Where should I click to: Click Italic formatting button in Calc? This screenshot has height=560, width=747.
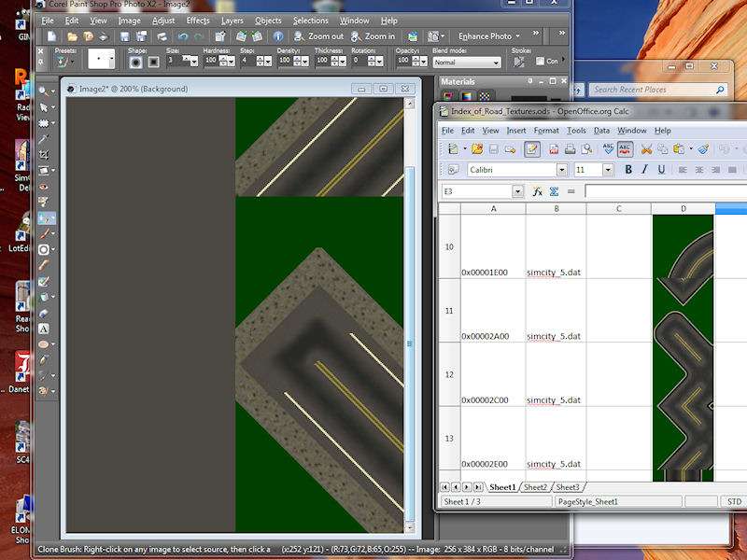coord(643,170)
